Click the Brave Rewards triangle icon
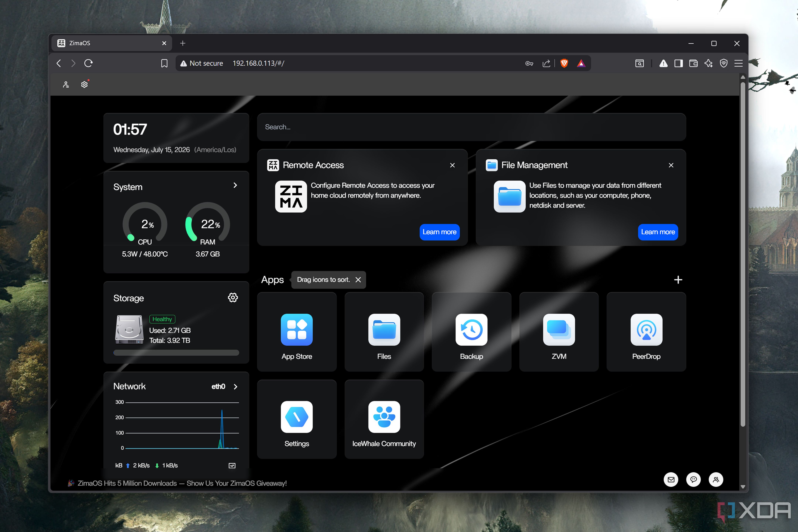798x532 pixels. point(581,63)
